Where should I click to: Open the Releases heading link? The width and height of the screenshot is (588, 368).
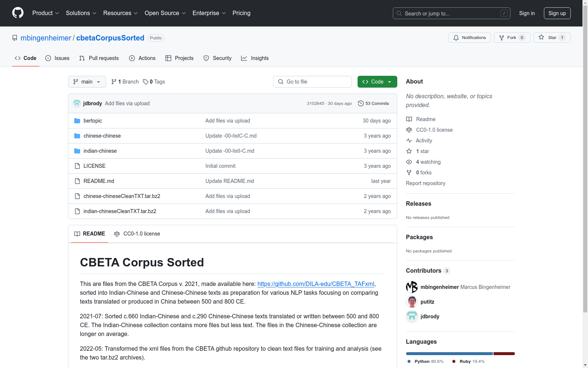[419, 204]
